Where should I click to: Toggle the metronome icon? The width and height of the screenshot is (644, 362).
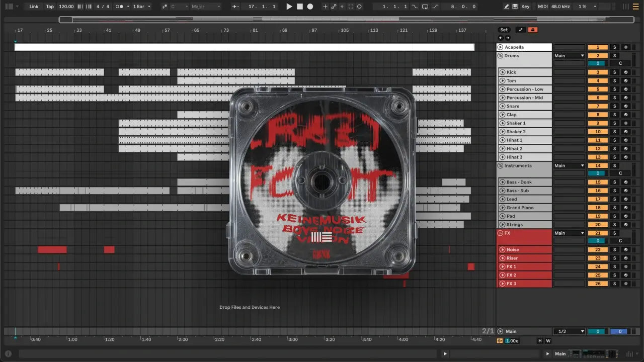[x=120, y=7]
